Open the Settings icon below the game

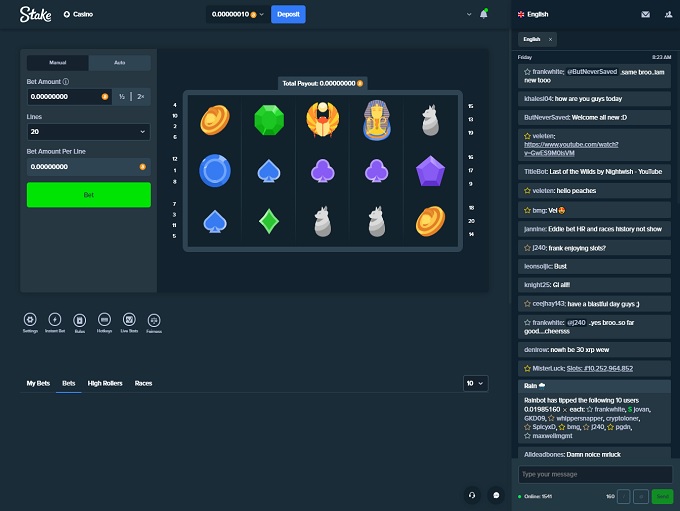30,320
